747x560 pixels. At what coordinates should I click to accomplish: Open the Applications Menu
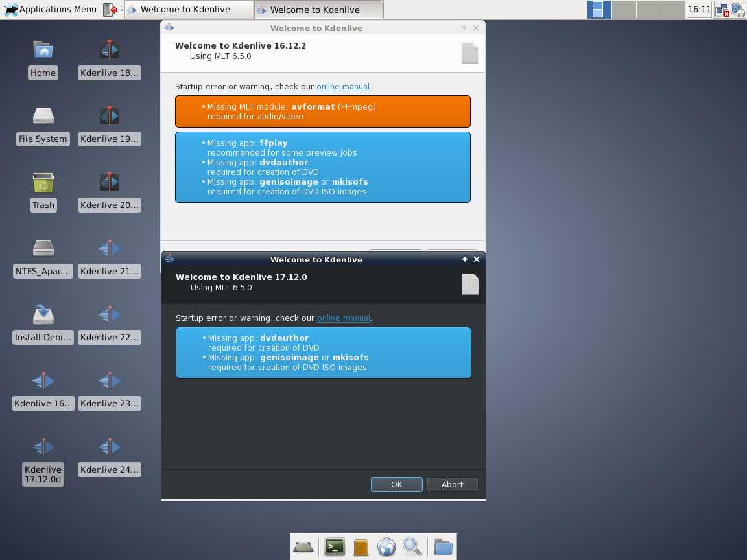[50, 10]
